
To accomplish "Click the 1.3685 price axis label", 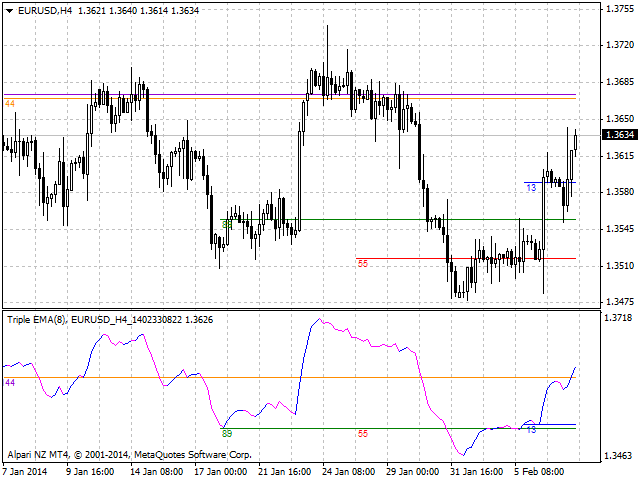I will click(620, 82).
